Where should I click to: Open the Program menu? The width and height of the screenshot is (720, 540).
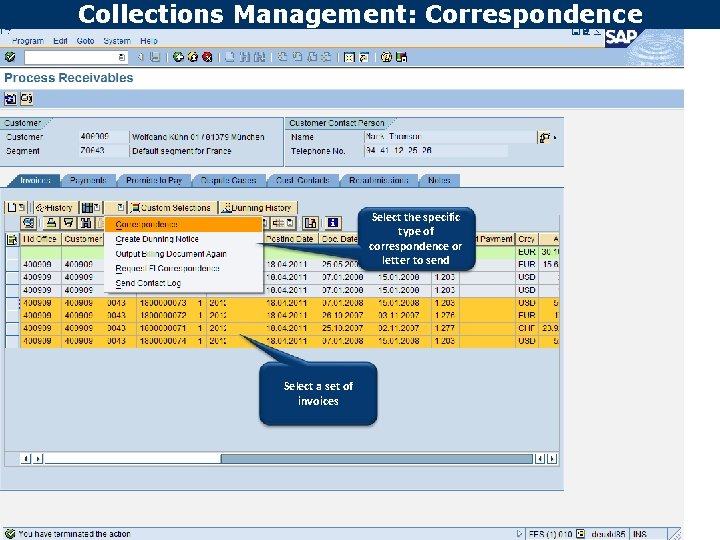pos(28,41)
